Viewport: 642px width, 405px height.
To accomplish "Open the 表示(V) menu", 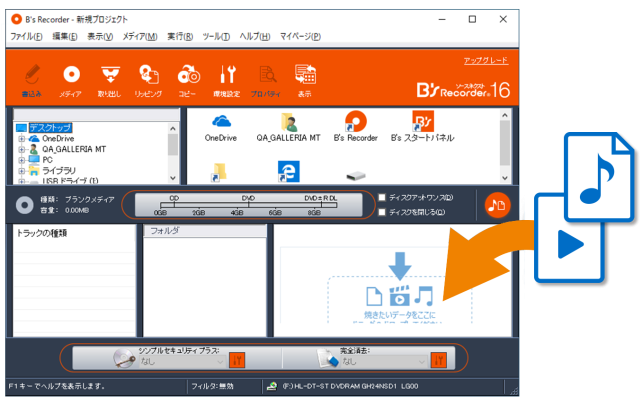I will coord(100,36).
